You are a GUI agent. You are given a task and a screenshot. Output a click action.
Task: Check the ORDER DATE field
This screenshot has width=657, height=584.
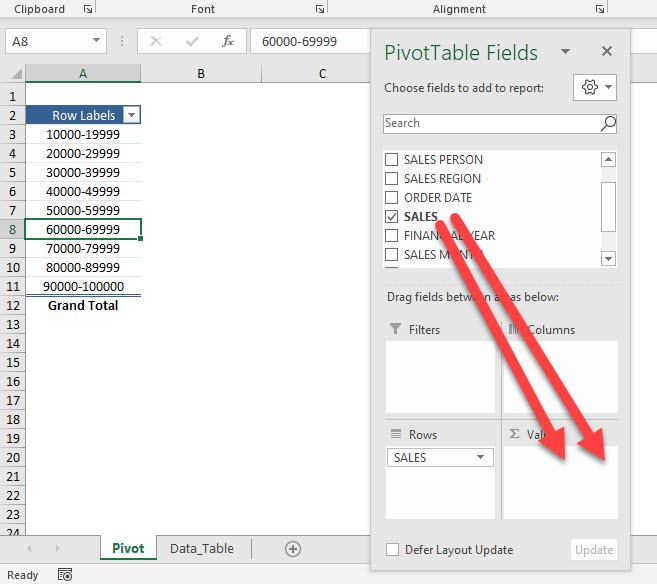(391, 197)
